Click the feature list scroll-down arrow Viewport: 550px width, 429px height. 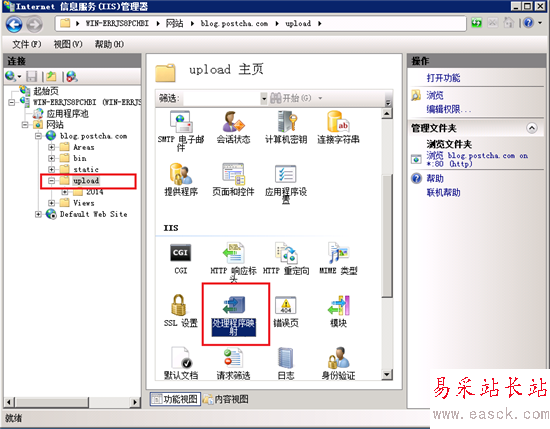click(x=387, y=375)
